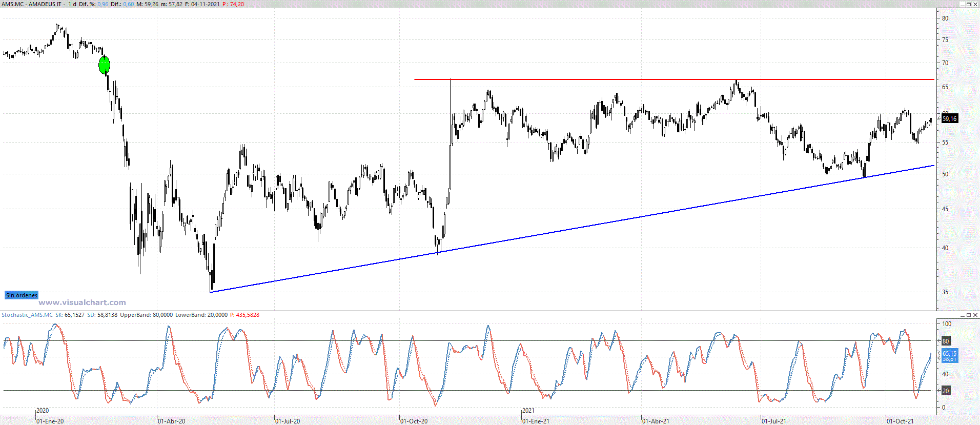Maximize the Stochastic indicator pane
The width and height of the screenshot is (980, 425).
(x=969, y=315)
